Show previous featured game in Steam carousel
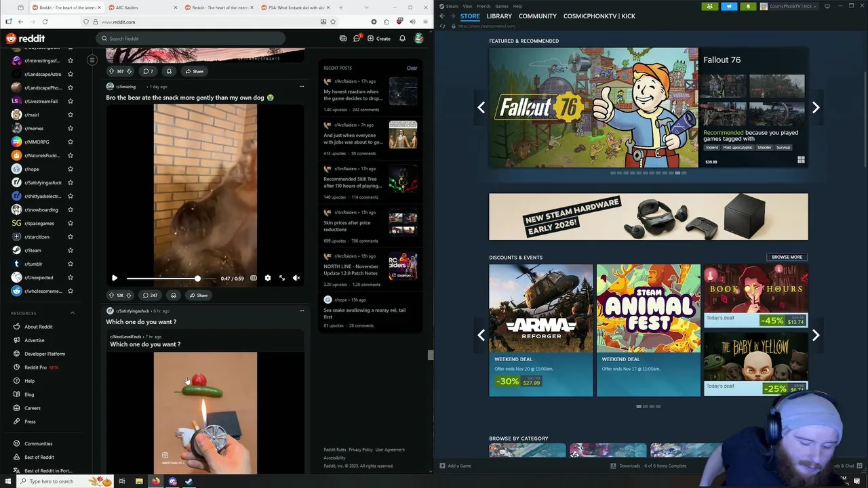 481,107
